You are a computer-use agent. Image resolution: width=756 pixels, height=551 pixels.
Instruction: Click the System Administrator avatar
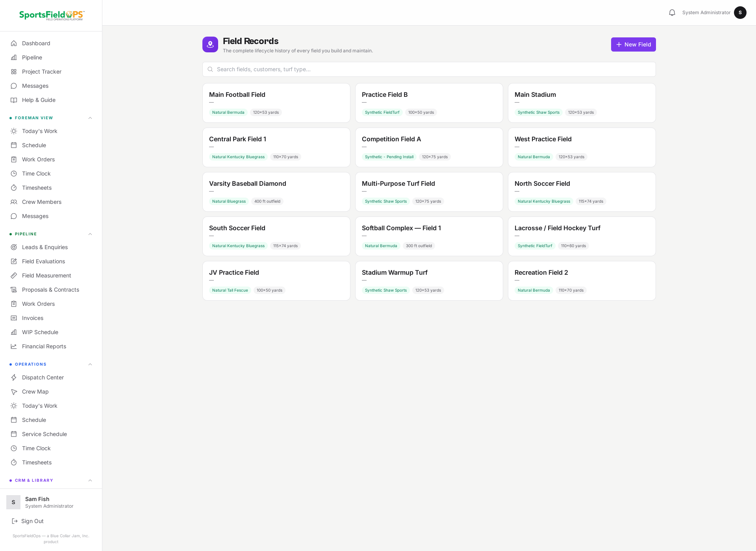point(740,13)
